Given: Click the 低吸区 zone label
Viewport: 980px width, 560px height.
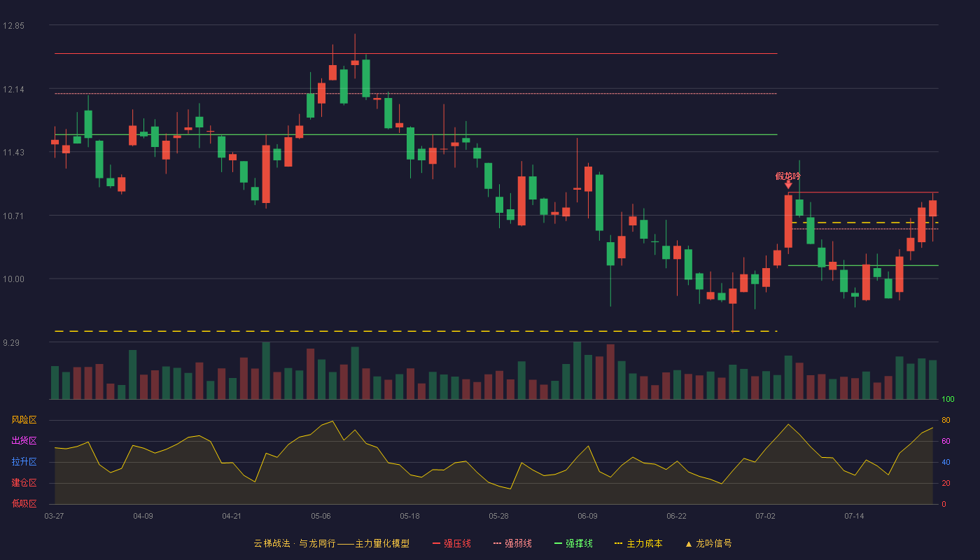Looking at the screenshot, I should pos(24,503).
